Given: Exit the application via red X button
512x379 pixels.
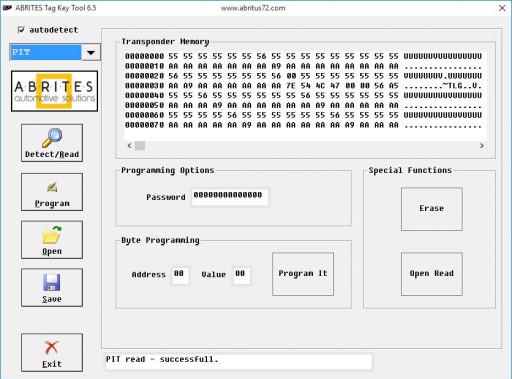Looking at the screenshot, I should 52,352.
